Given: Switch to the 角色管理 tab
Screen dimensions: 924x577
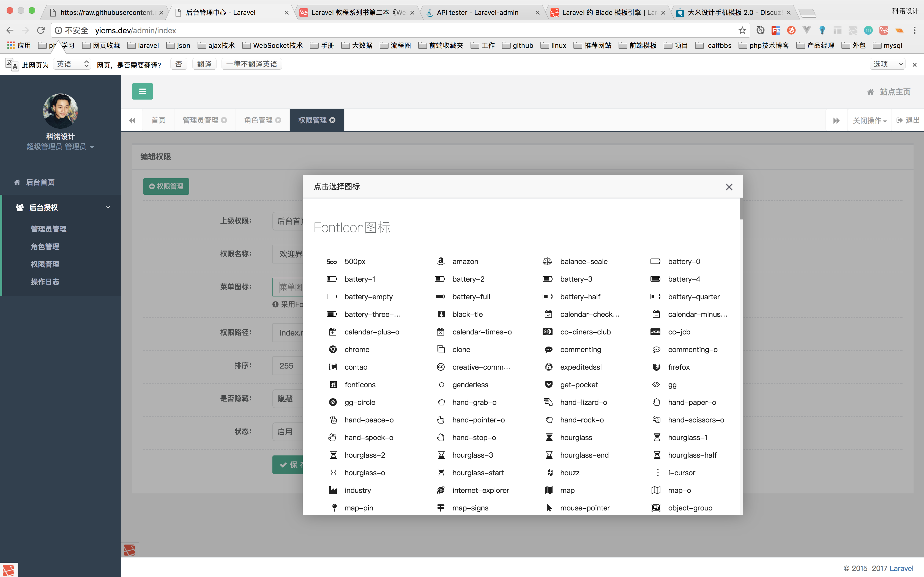Looking at the screenshot, I should point(258,120).
